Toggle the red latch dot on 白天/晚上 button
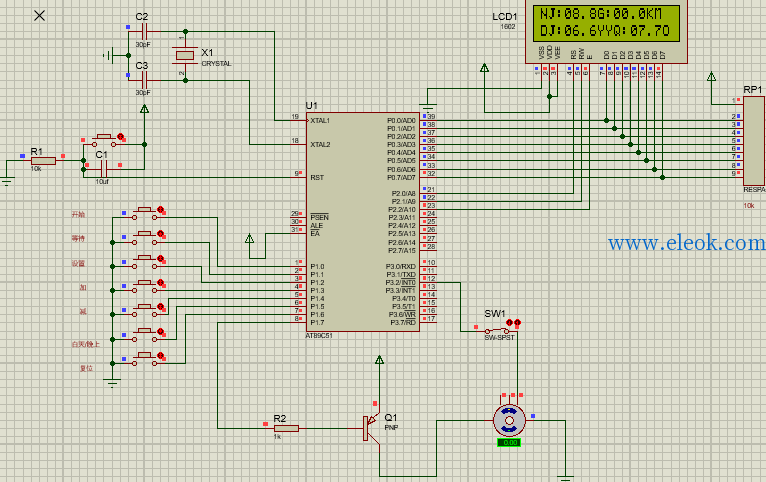This screenshot has height=482, width=766. pyautogui.click(x=160, y=331)
